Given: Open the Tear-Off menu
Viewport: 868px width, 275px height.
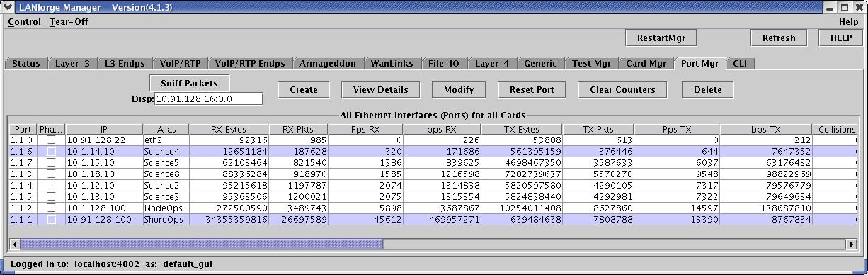Looking at the screenshot, I should 69,22.
